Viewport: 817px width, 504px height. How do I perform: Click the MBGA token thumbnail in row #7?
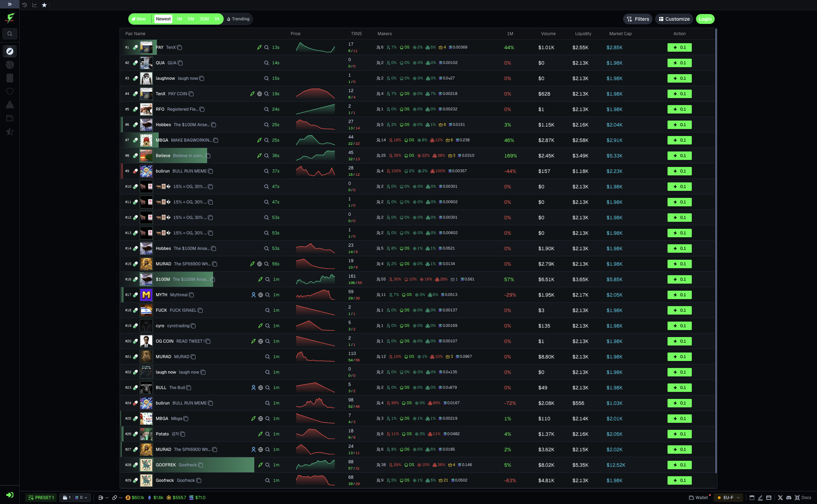(146, 140)
